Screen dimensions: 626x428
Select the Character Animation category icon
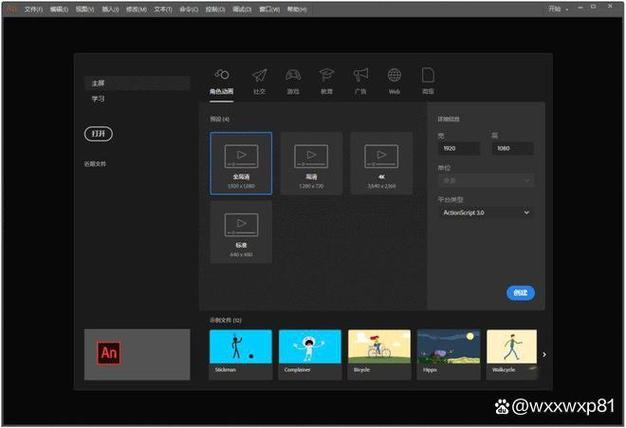click(x=222, y=74)
